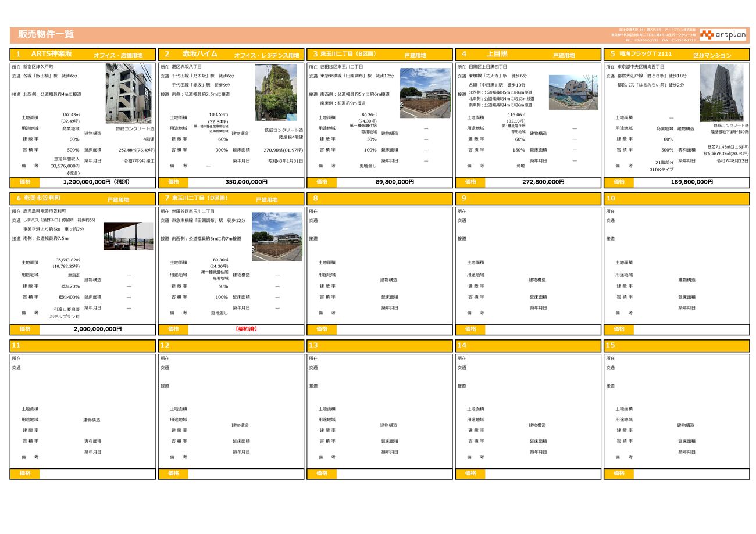Select the 1 ARTS神楽坂 listing header

52,54
